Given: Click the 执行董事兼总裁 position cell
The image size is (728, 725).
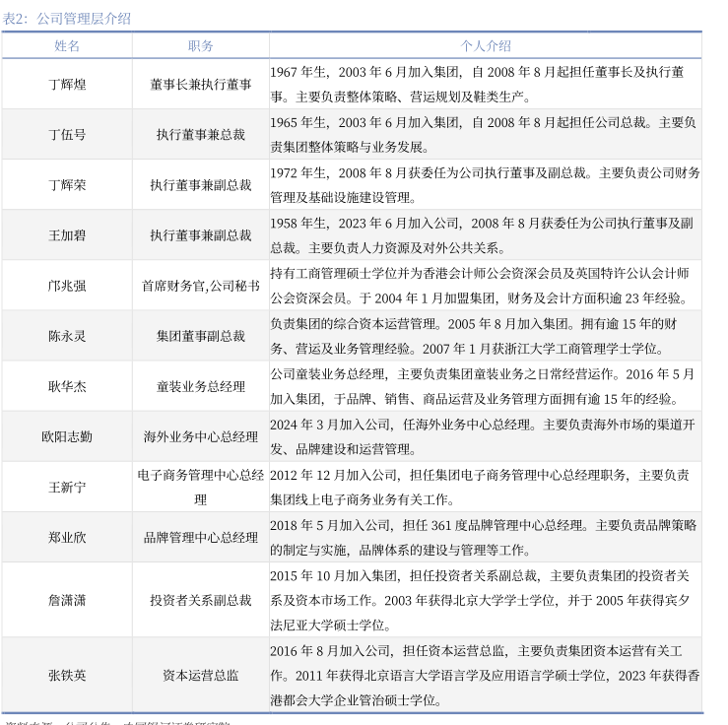Looking at the screenshot, I should click(x=200, y=135).
